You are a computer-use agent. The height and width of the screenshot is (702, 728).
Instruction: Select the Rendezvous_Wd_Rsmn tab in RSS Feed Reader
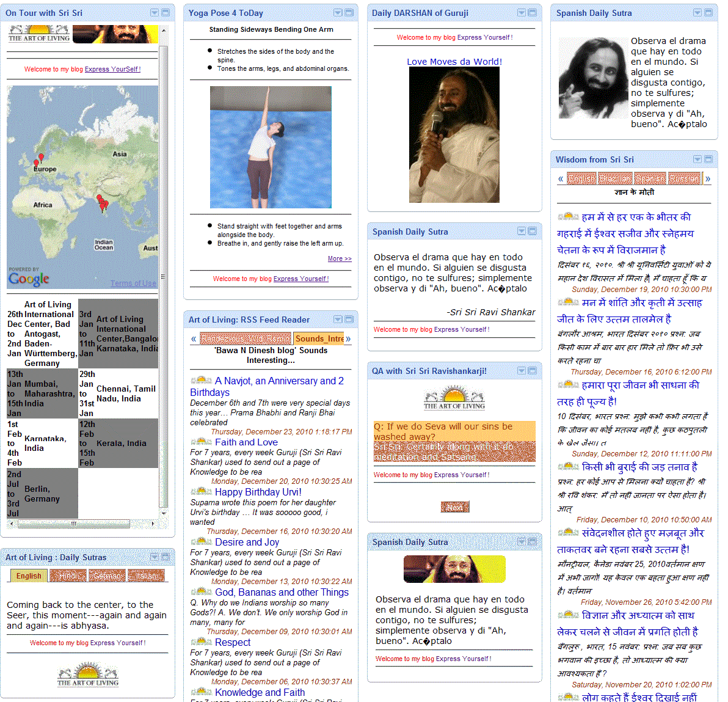[x=246, y=338]
